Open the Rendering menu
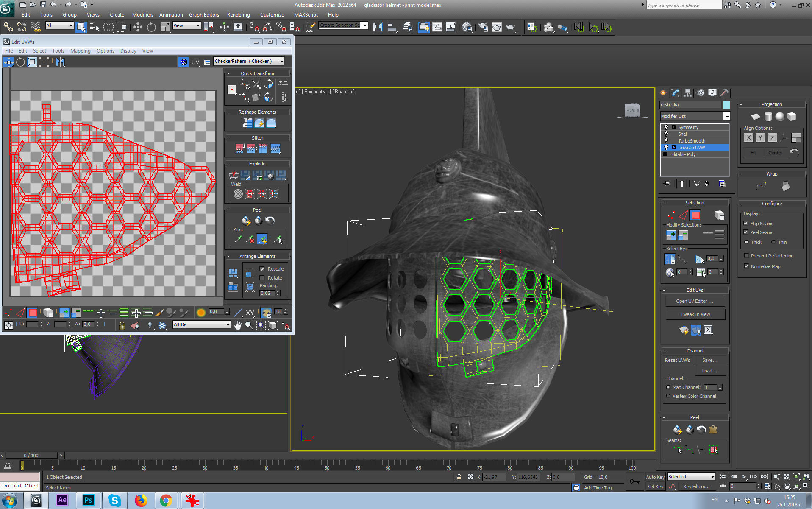812x509 pixels. point(238,14)
